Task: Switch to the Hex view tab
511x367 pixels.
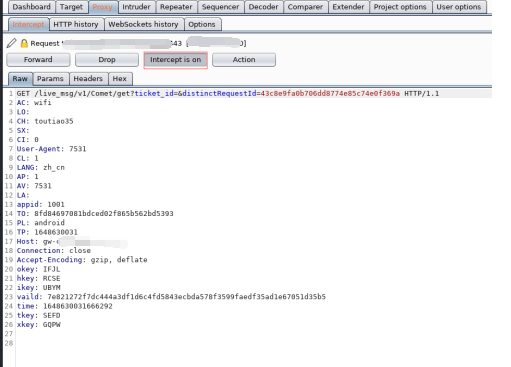Action: (x=120, y=79)
